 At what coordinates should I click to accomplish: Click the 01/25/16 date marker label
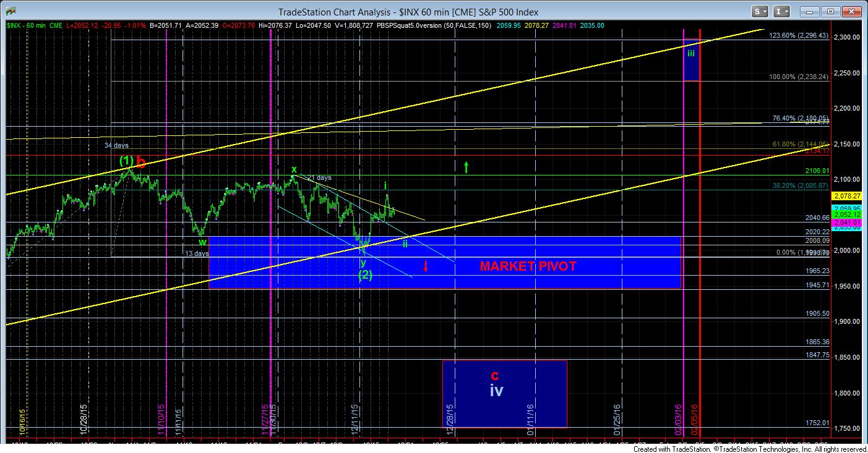point(617,420)
